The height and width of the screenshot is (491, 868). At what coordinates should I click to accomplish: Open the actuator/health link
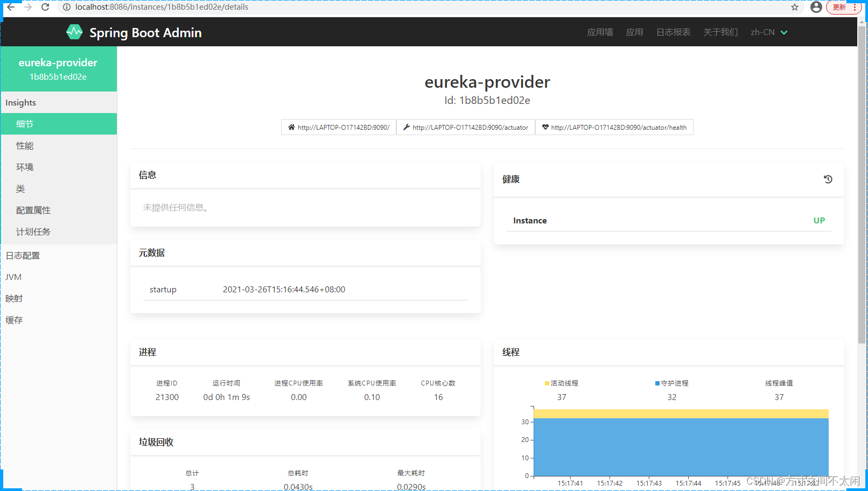(614, 127)
